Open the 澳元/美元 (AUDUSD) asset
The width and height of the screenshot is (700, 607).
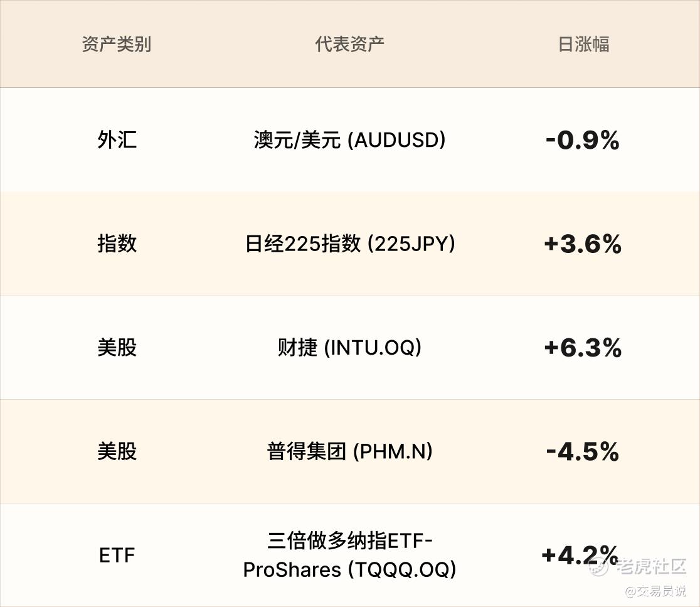(x=349, y=140)
